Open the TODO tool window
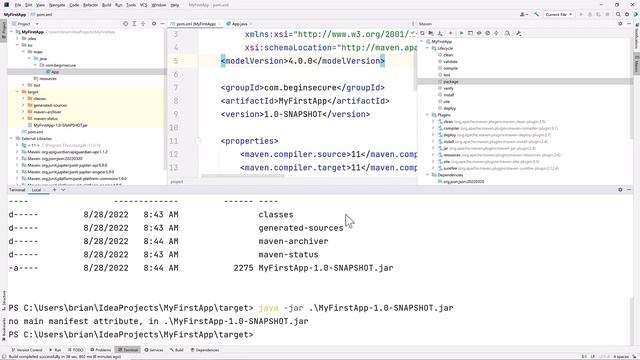 click(x=76, y=350)
